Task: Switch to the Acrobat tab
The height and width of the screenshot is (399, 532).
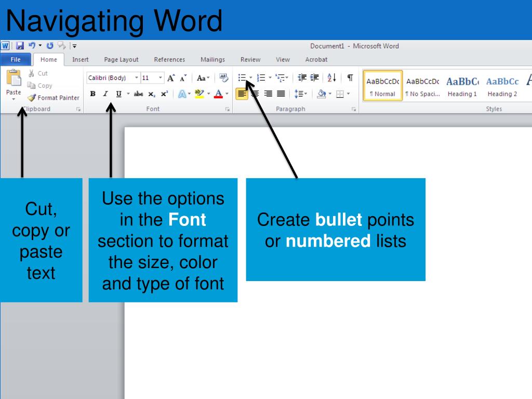Action: 316,60
